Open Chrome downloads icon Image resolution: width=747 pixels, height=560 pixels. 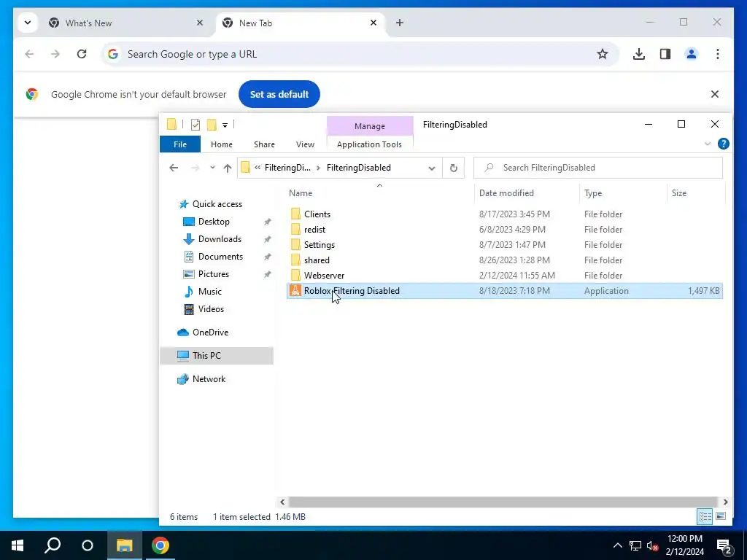(639, 54)
